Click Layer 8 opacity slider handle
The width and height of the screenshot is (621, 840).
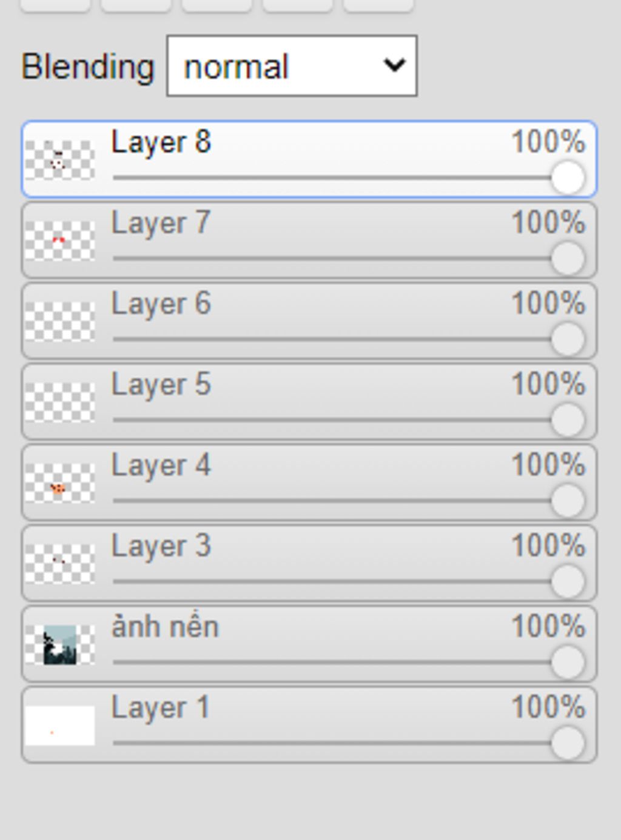click(x=568, y=178)
